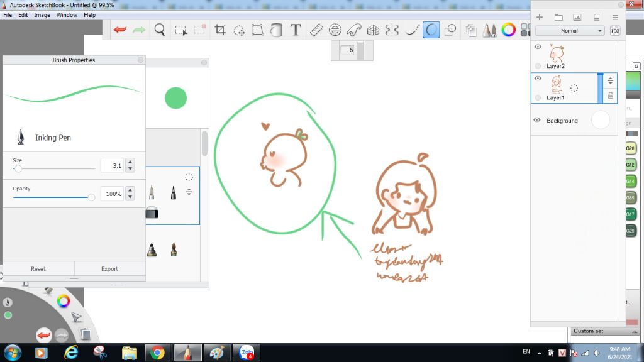Toggle visibility eye of Background layer
Image resolution: width=644 pixels, height=362 pixels.
pos(537,120)
